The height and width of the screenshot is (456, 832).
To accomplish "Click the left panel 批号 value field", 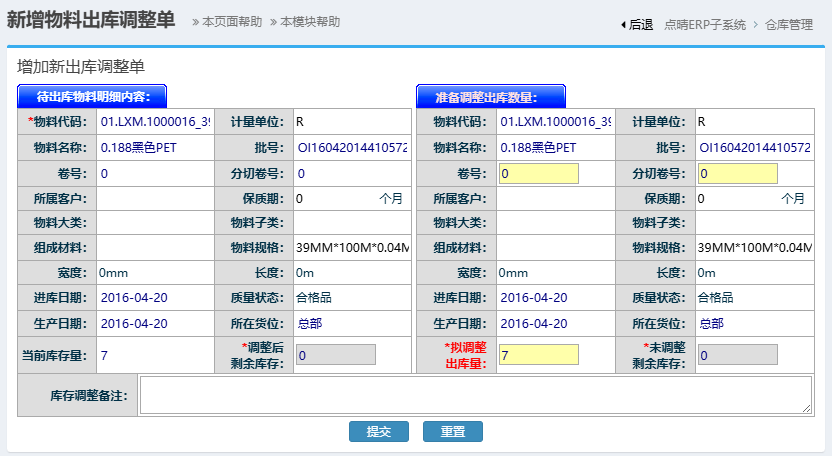I will pyautogui.click(x=352, y=147).
